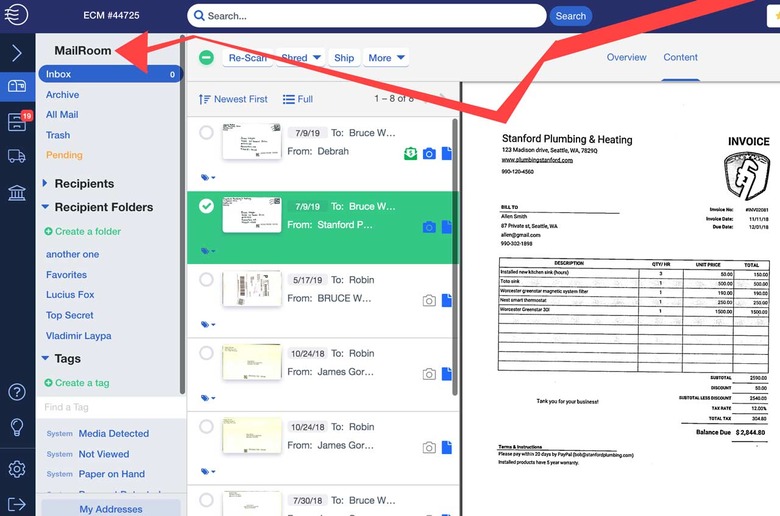The width and height of the screenshot is (780, 516).
Task: Open the shipping truck sidebar icon
Action: [x=17, y=156]
